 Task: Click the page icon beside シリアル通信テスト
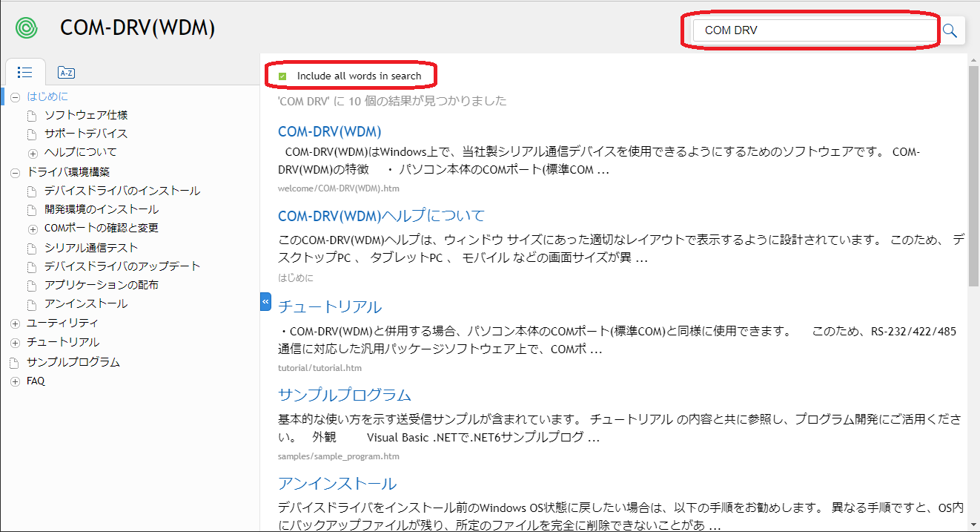coord(32,249)
